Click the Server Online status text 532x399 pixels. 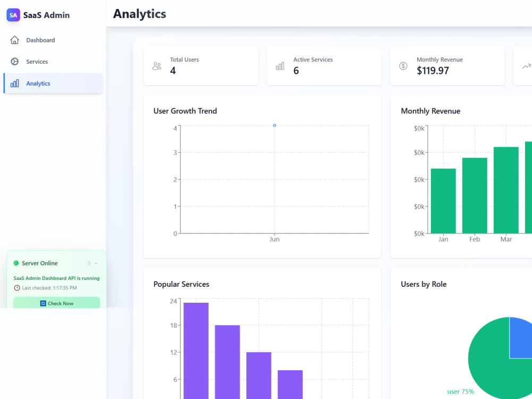click(40, 263)
